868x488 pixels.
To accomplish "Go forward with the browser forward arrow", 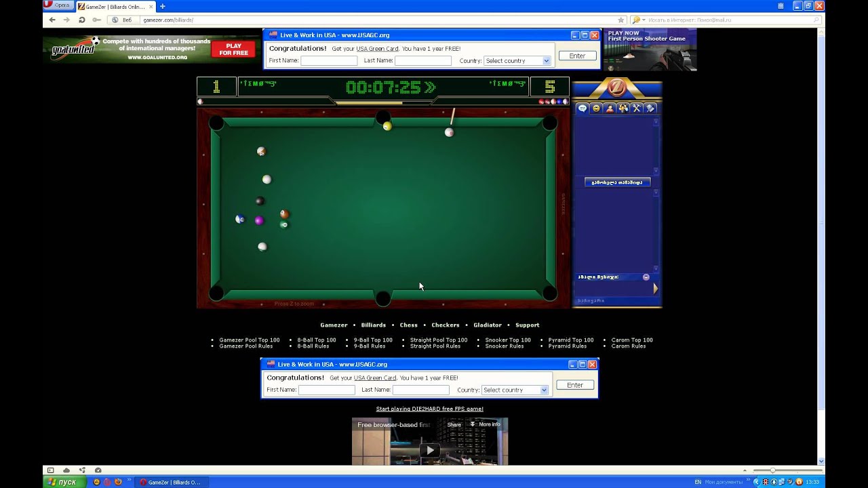I will click(x=66, y=20).
